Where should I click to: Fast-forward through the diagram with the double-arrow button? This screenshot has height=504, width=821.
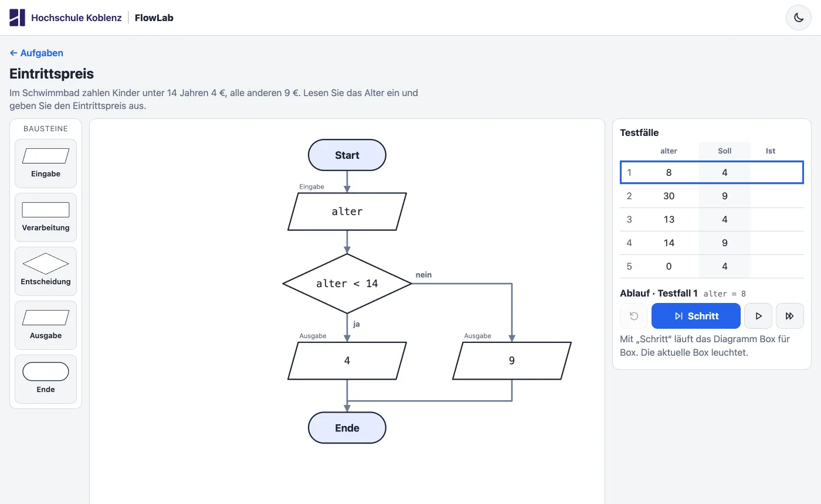click(789, 316)
